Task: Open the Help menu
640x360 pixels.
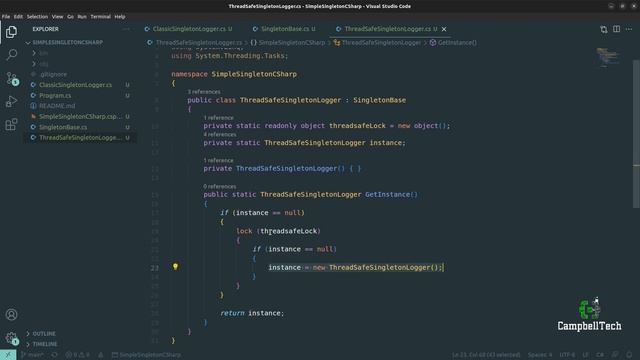Action: 120,17
